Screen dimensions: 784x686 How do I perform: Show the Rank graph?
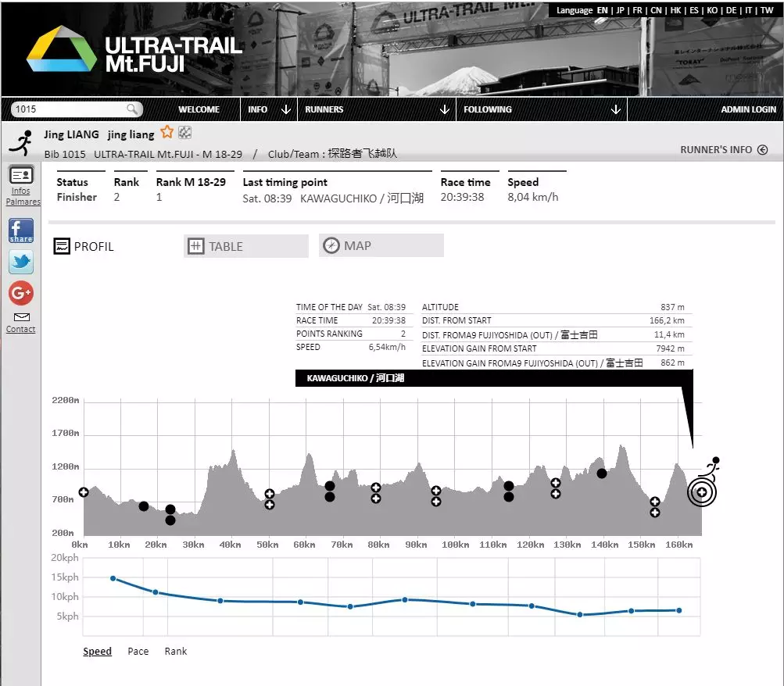pyautogui.click(x=176, y=651)
